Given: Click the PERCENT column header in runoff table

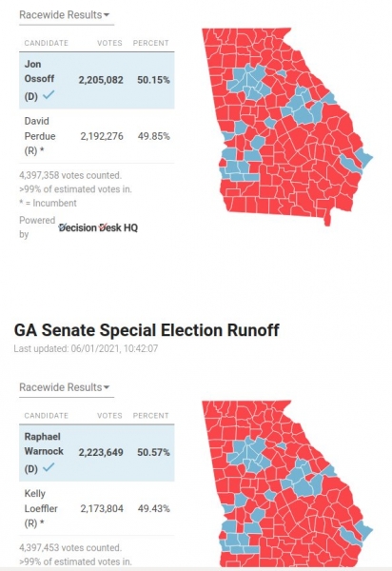Looking at the screenshot, I should 150,416.
